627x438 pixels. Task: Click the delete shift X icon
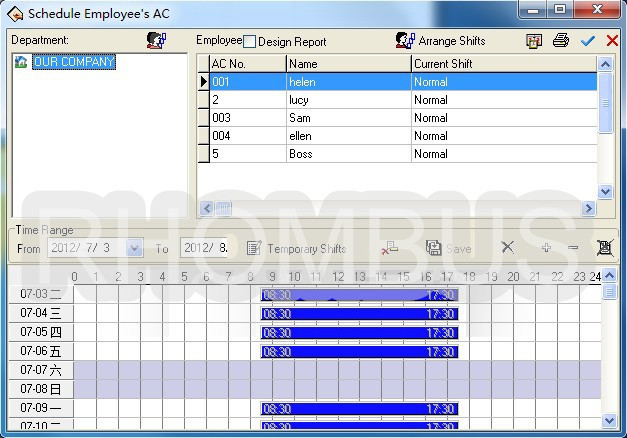point(507,248)
